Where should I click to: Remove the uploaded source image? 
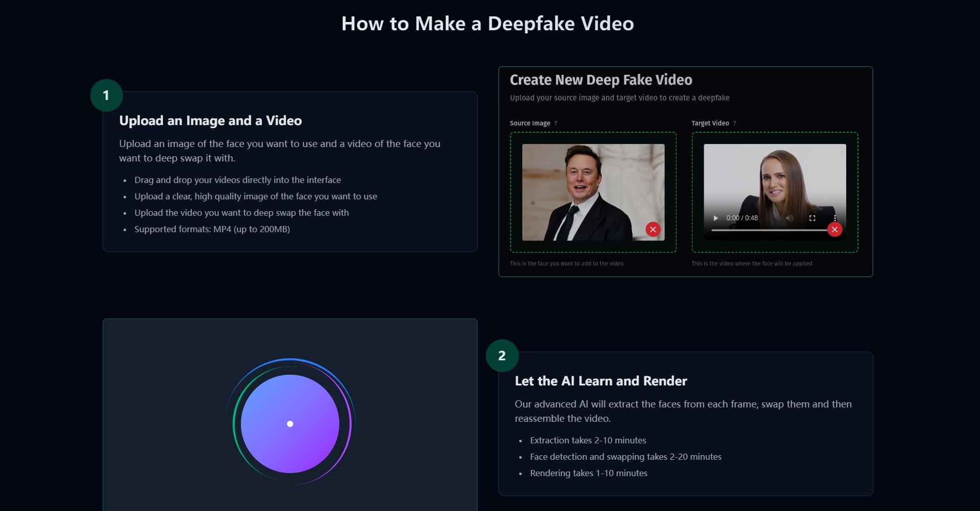coord(653,230)
